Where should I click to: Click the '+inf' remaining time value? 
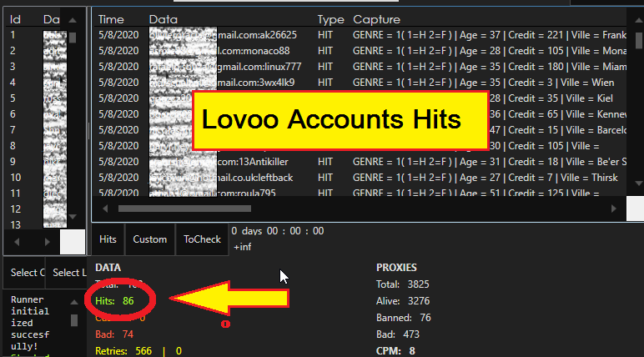[242, 247]
